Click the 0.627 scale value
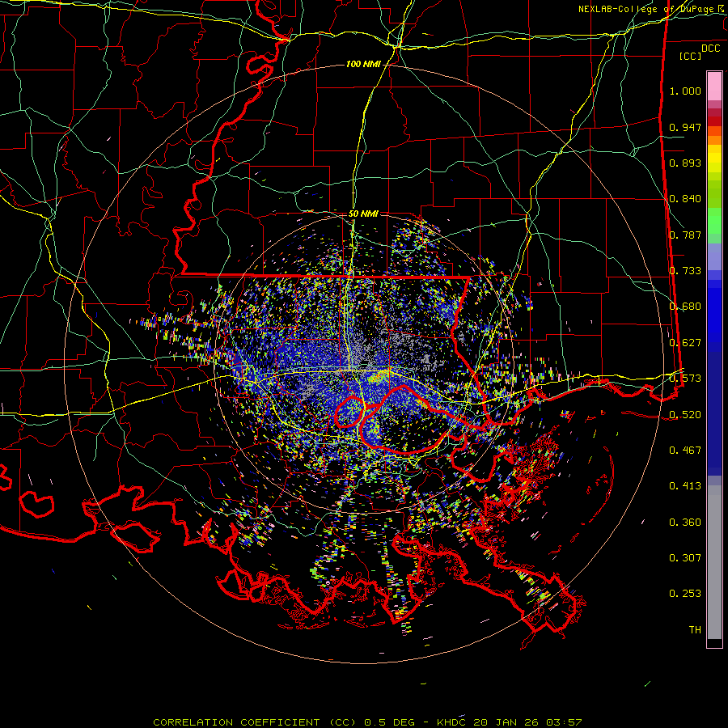 click(x=685, y=343)
